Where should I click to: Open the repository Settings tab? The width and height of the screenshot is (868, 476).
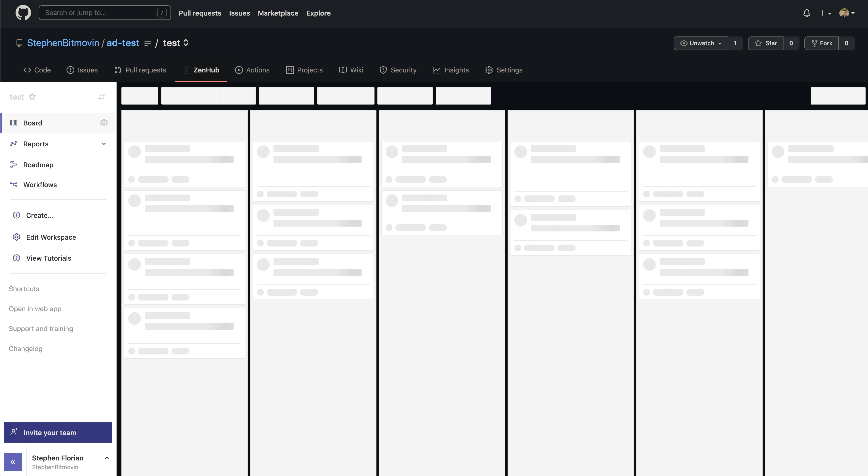(504, 70)
